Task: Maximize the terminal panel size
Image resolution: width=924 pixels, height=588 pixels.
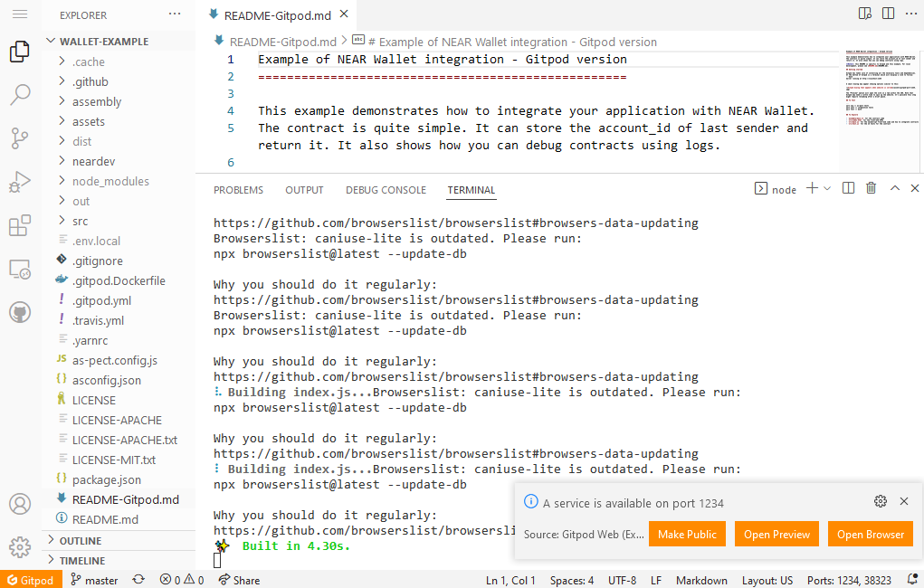Action: (895, 188)
